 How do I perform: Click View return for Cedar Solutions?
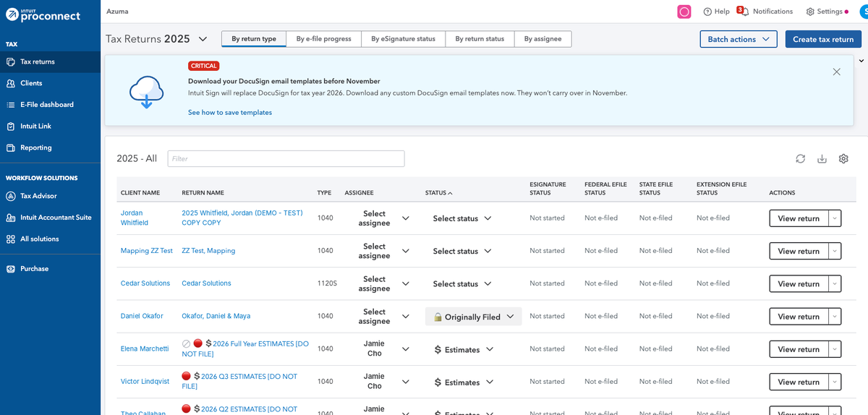[x=799, y=283]
